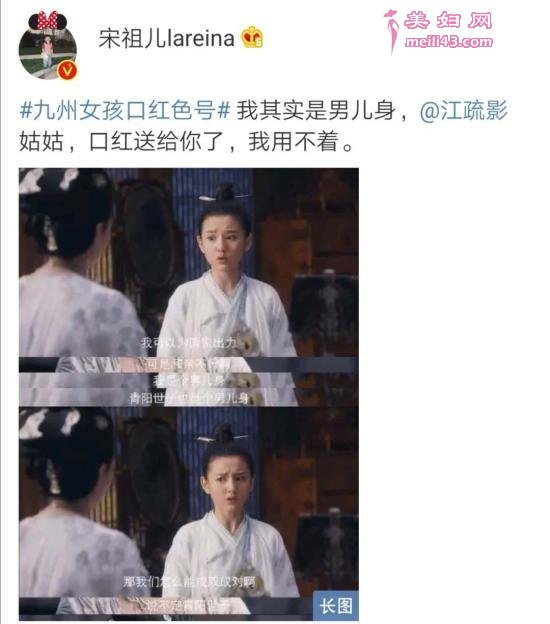
Task: Click the subtitle 那我们怎么能成双成对啊
Action: click(x=189, y=582)
